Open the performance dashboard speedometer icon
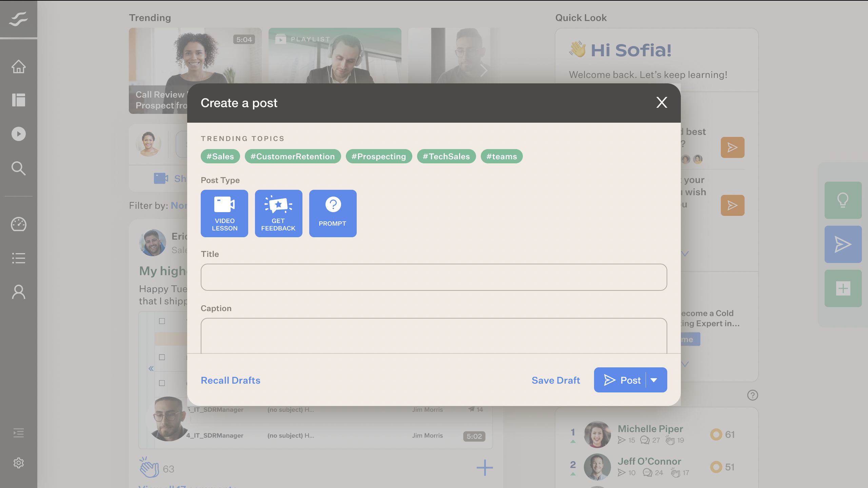The image size is (868, 488). click(19, 224)
